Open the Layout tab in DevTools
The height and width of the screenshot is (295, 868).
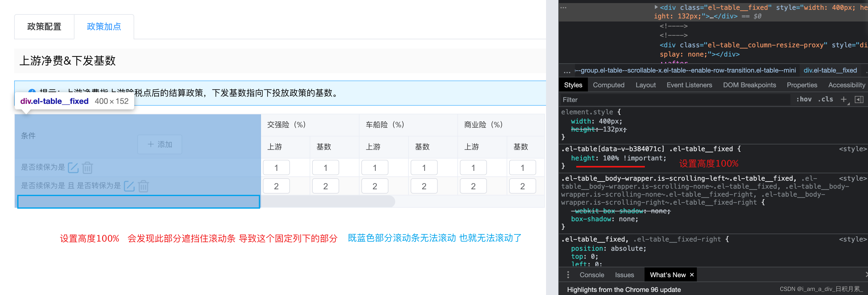(645, 85)
